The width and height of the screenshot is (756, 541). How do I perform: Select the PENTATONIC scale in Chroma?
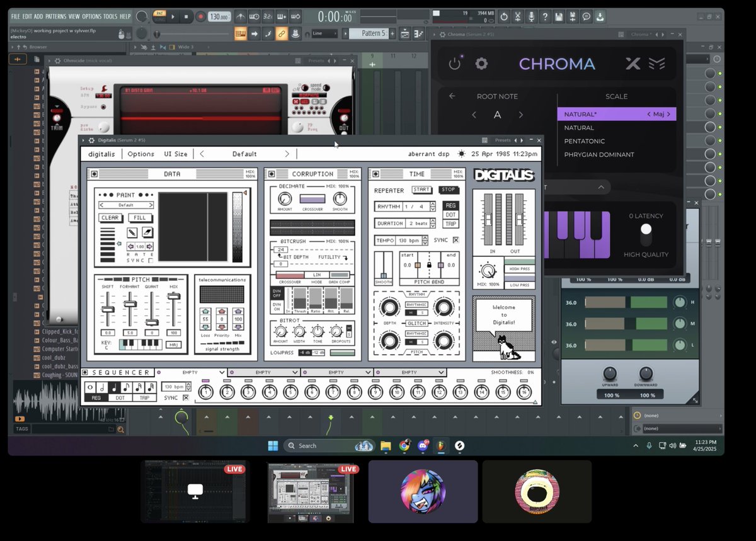click(585, 141)
